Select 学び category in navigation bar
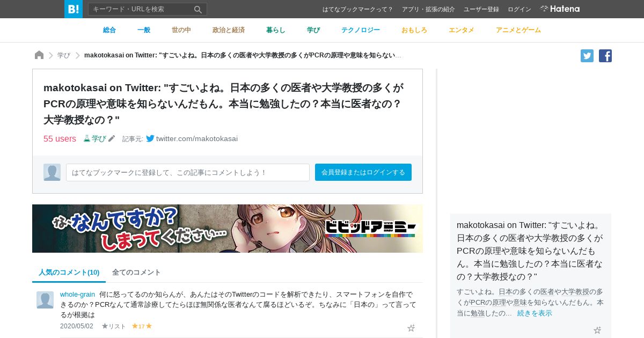The width and height of the screenshot is (644, 338). 313,30
